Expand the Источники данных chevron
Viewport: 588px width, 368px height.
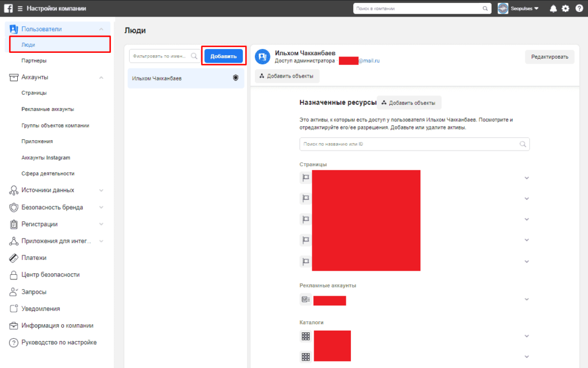[x=101, y=190]
